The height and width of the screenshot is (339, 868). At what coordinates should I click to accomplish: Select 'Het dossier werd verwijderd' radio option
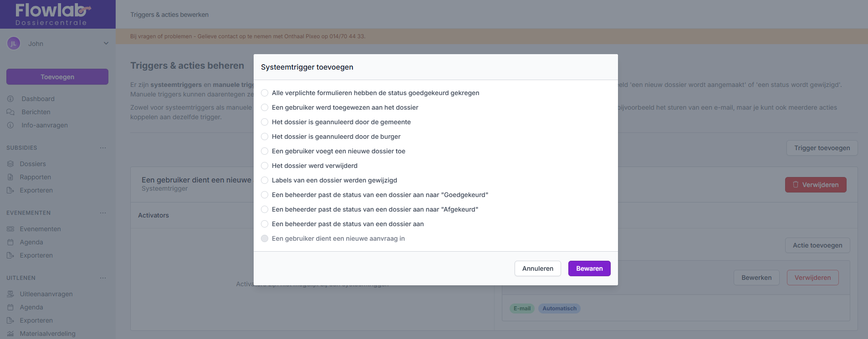[265, 166]
